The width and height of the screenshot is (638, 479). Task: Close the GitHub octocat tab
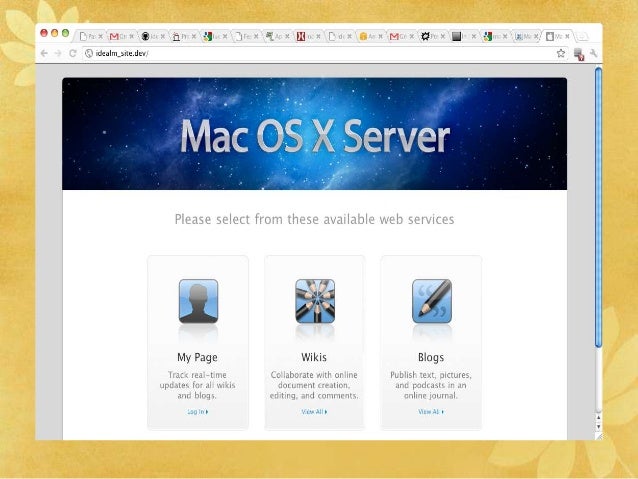pos(163,37)
